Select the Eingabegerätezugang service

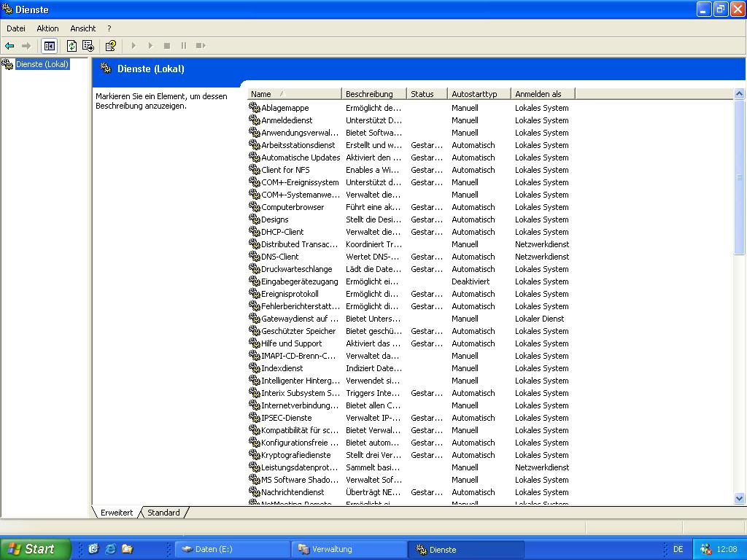pyautogui.click(x=300, y=281)
